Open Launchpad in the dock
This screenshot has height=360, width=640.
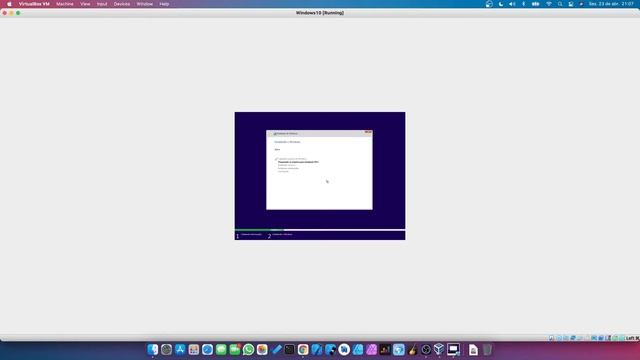click(x=193, y=349)
